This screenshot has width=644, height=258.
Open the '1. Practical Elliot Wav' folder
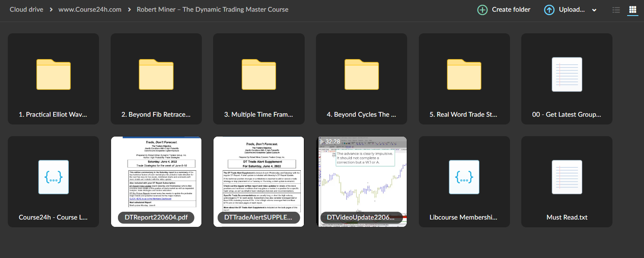click(x=53, y=74)
